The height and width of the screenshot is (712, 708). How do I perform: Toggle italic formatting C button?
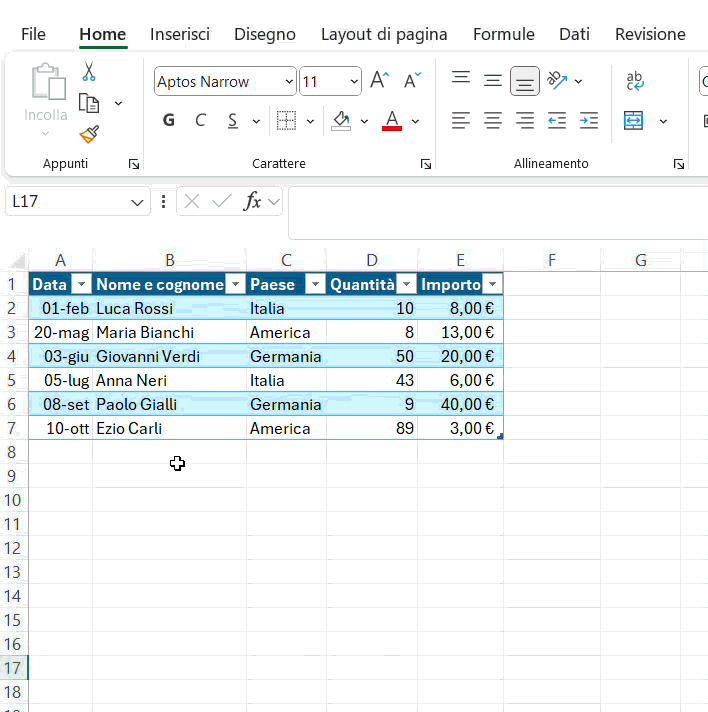pyautogui.click(x=200, y=121)
